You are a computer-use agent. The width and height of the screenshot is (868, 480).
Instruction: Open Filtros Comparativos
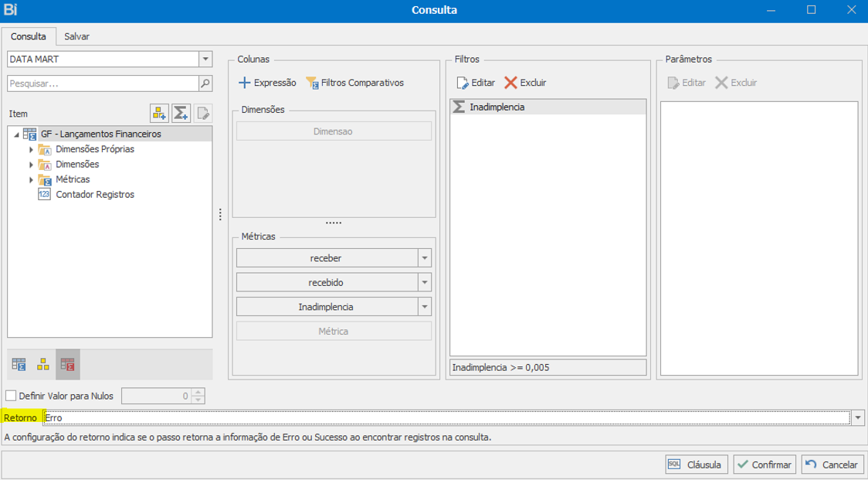[354, 83]
